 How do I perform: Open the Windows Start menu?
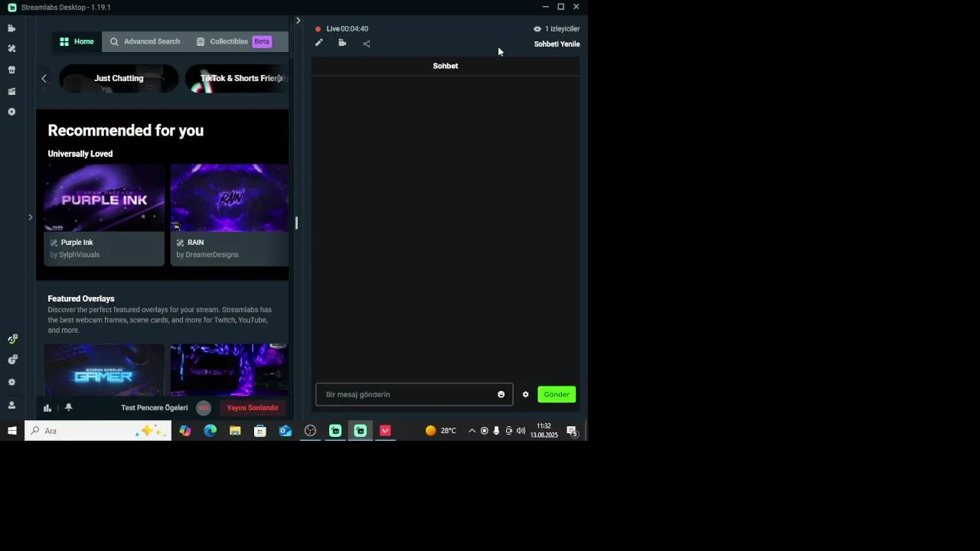(12, 431)
